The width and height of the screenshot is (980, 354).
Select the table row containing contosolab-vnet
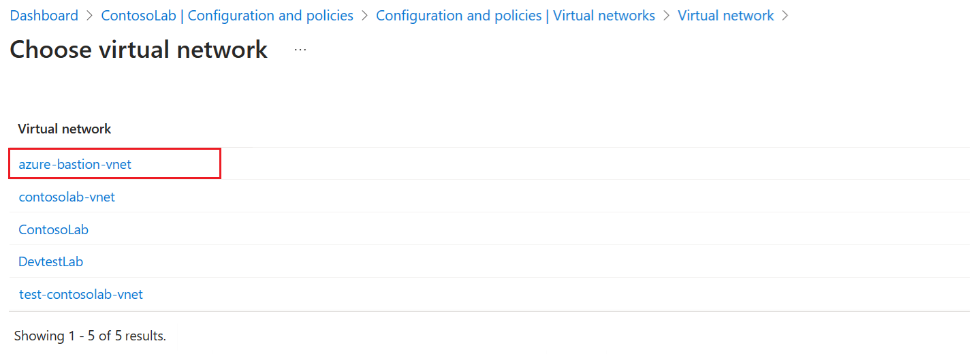pyautogui.click(x=489, y=197)
